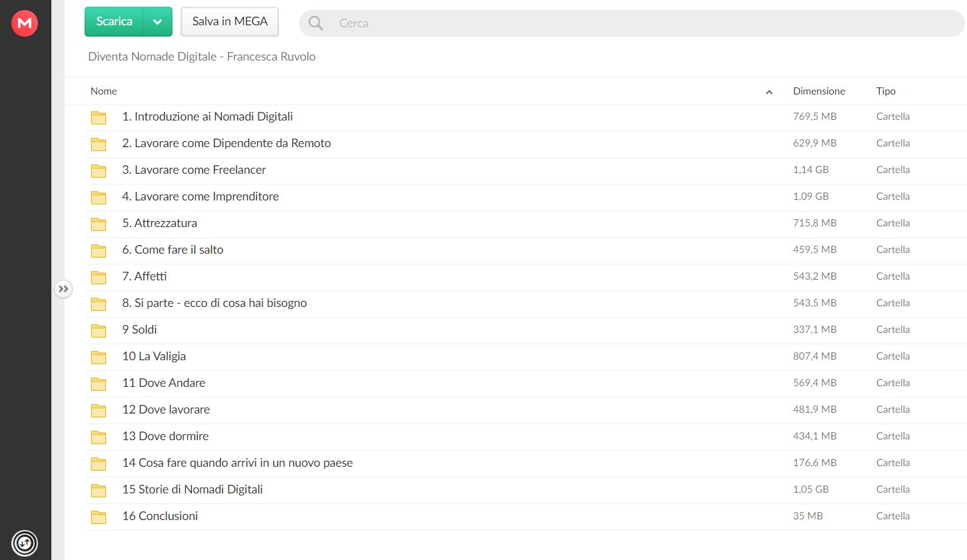Click folder icon of 4. Lavorare come Imprenditore
The height and width of the screenshot is (560, 967).
coord(99,197)
